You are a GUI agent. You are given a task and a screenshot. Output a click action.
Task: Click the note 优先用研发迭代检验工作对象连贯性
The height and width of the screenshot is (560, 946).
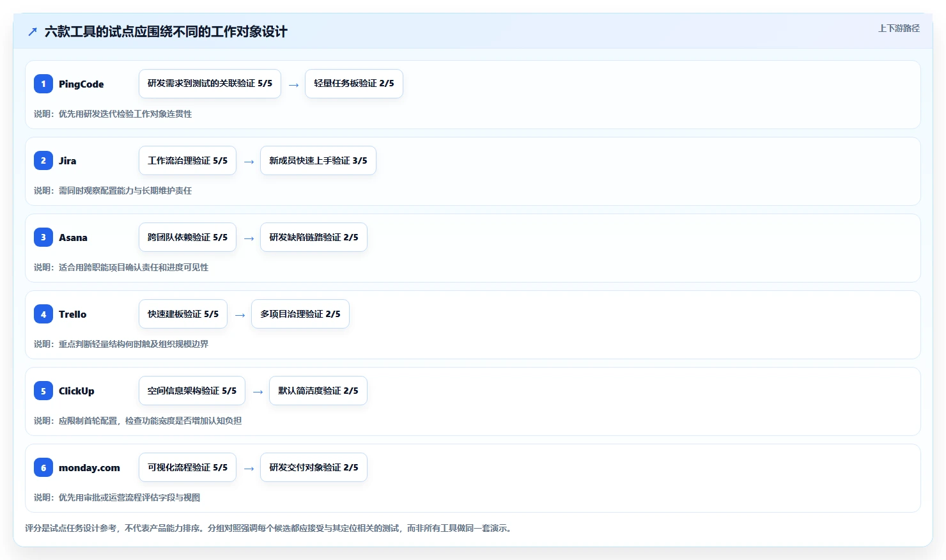(x=112, y=114)
